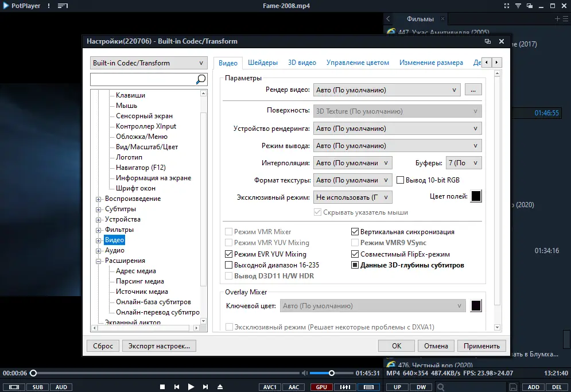571x392 pixels.
Task: Switch to the Управление цветом tab
Action: 358,63
